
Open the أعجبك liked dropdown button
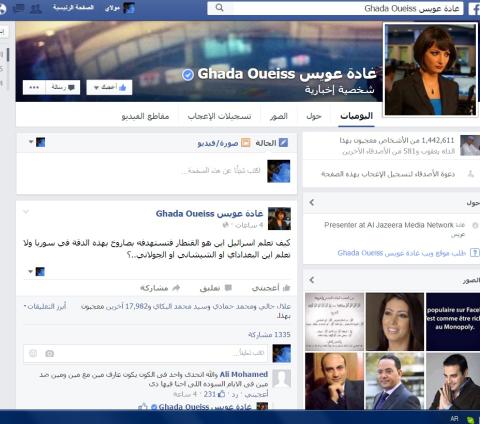tap(109, 87)
